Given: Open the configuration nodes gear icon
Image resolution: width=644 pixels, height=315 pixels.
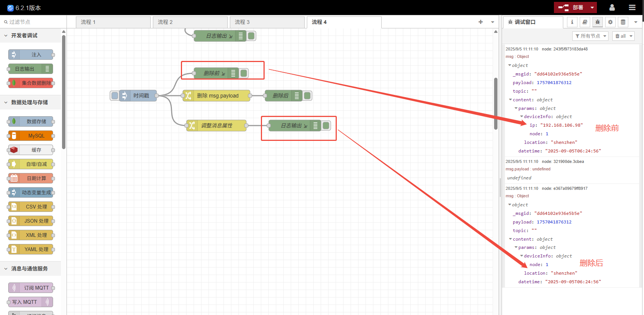Looking at the screenshot, I should tap(610, 22).
